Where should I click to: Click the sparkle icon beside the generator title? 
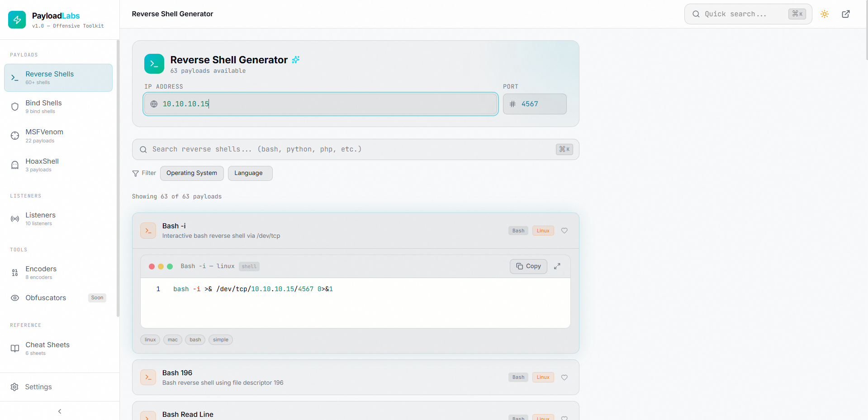[x=296, y=60]
